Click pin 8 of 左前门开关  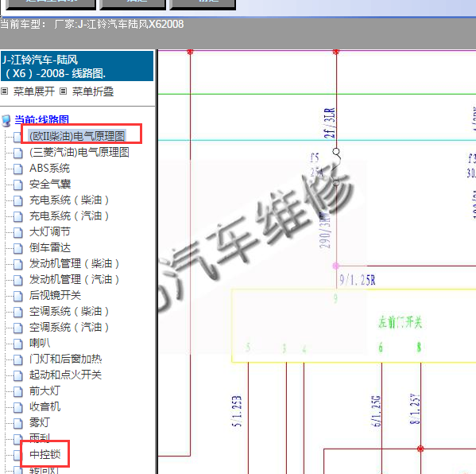coord(419,347)
